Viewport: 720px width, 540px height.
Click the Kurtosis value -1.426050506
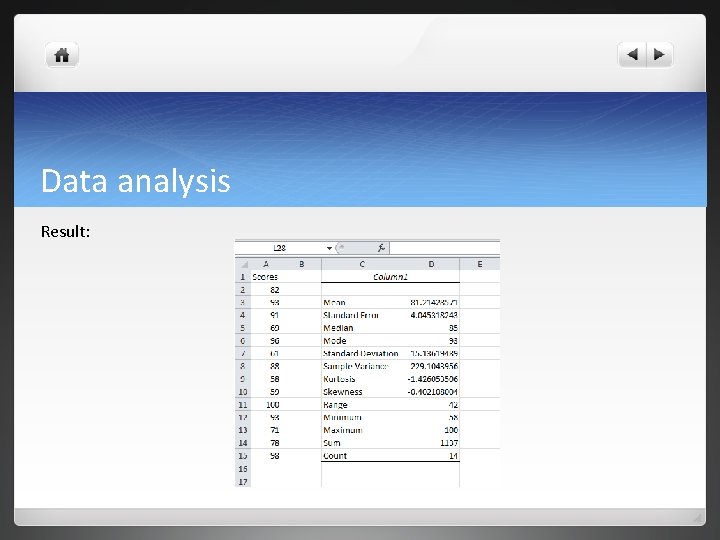coord(433,379)
